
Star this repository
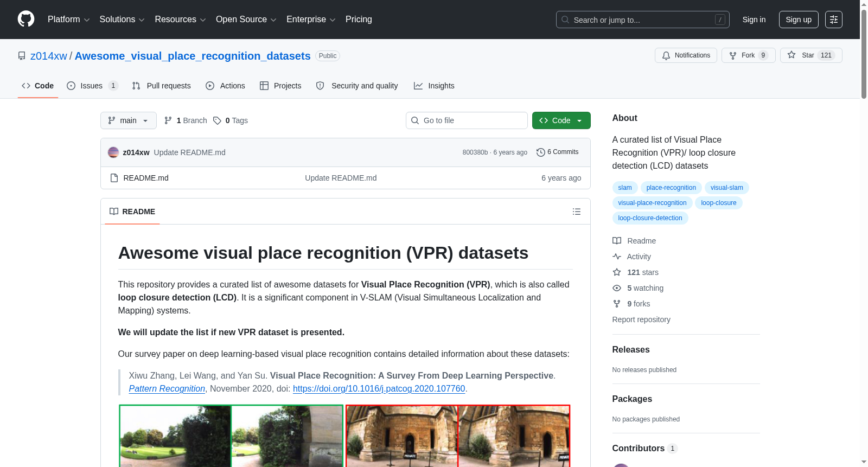click(810, 55)
